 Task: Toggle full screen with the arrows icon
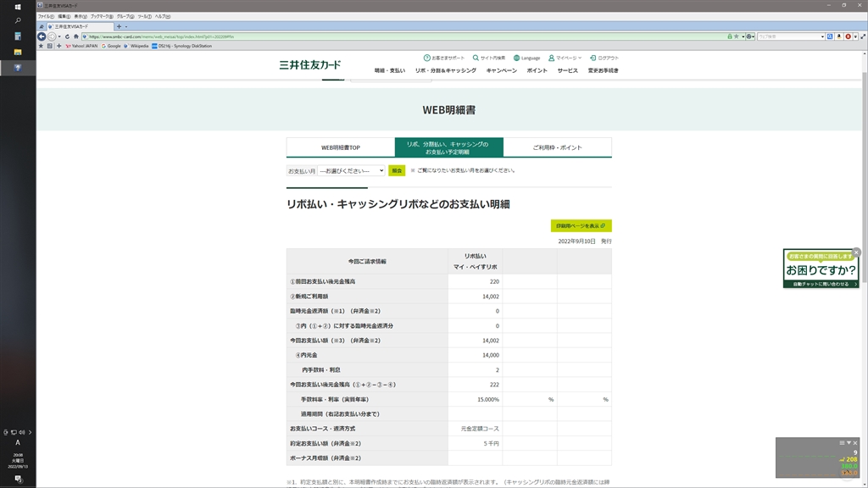click(x=863, y=36)
